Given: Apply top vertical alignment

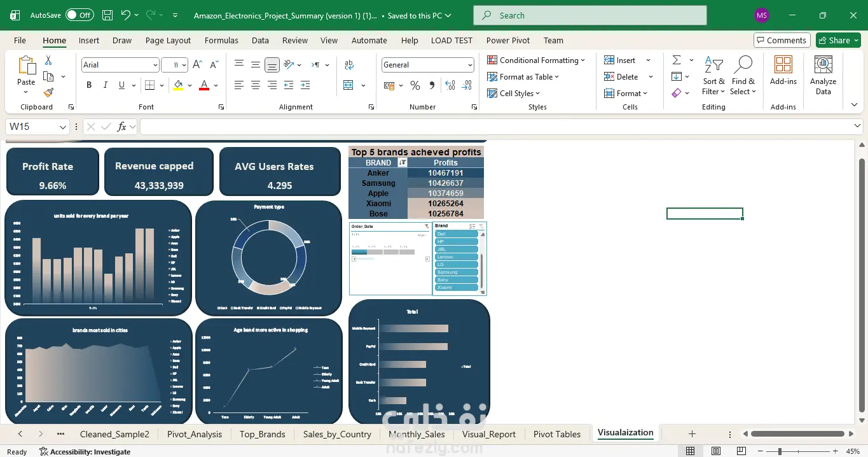Looking at the screenshot, I should point(239,65).
